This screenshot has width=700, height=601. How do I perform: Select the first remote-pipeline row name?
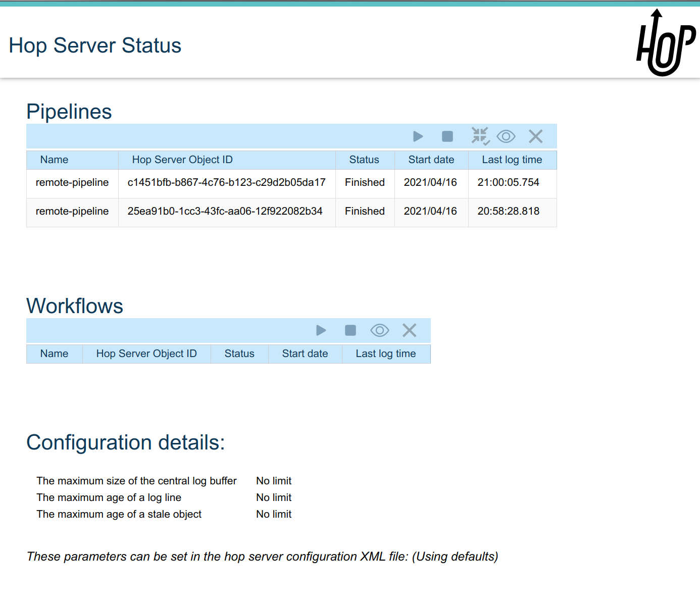pos(72,182)
